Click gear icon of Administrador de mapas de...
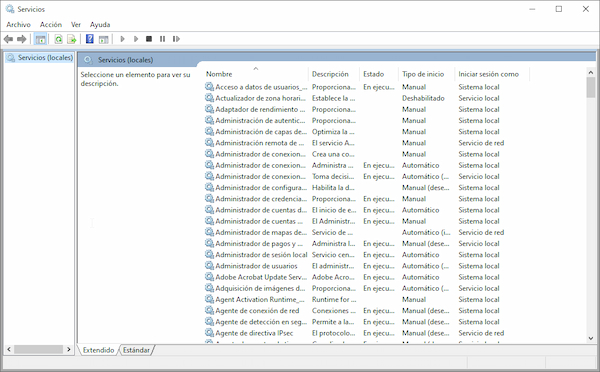 tap(209, 232)
